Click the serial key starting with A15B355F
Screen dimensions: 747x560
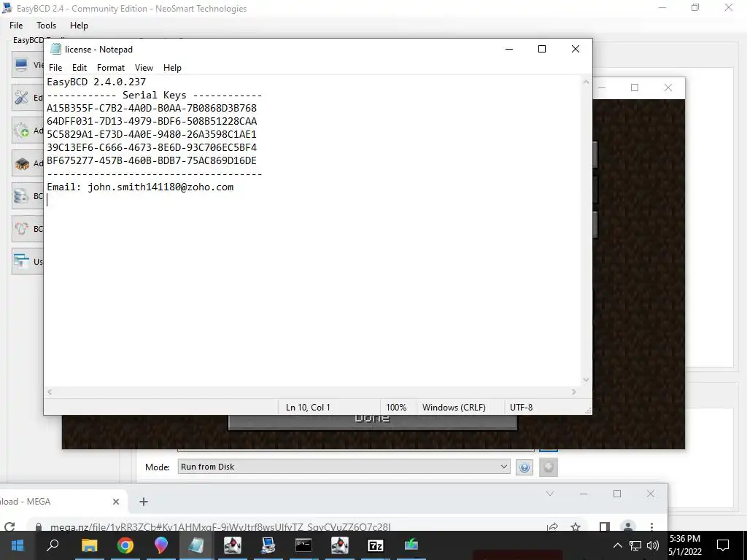pos(152,108)
